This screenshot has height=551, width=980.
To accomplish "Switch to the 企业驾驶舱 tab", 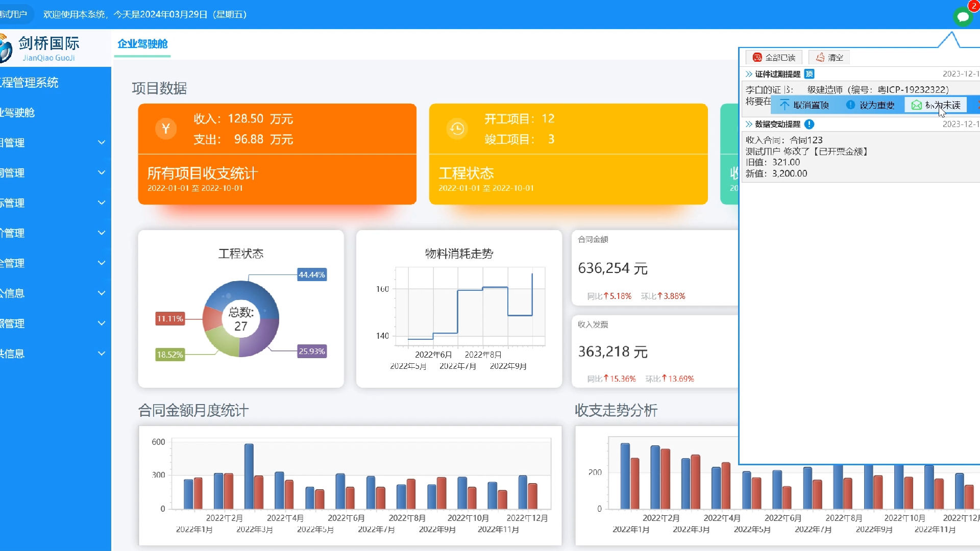I will click(x=142, y=44).
